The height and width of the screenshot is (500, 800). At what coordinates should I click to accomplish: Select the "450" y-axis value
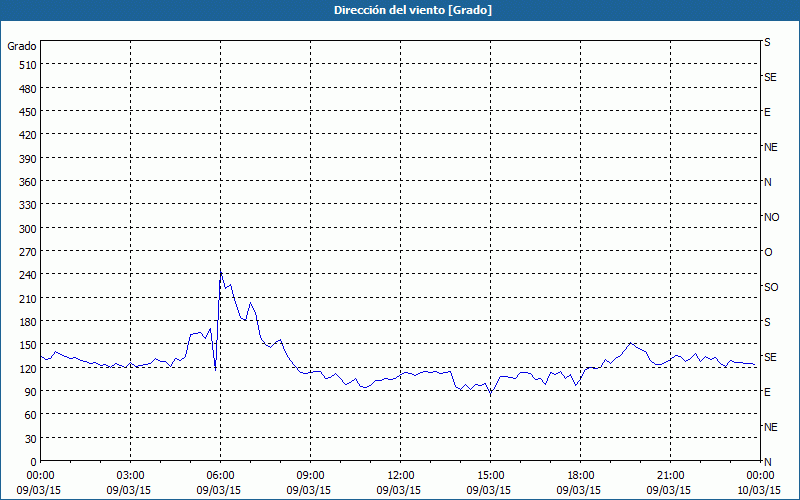click(x=28, y=112)
